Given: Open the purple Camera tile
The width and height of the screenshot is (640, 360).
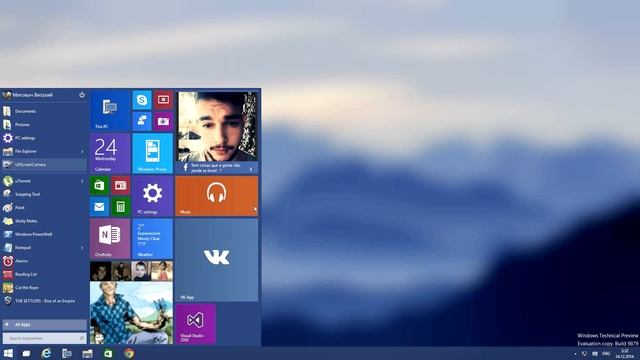Looking at the screenshot, I should tap(163, 122).
